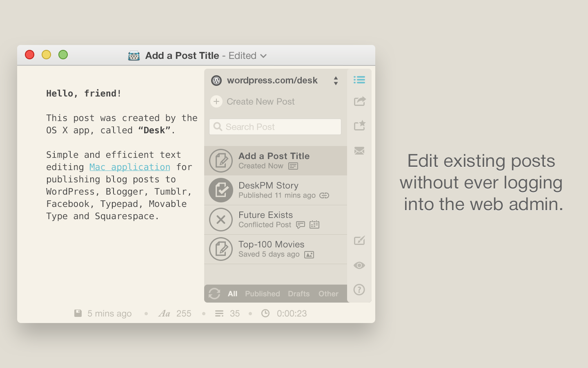This screenshot has height=368, width=588.
Task: Click the edit pencil sidebar icon
Action: click(x=359, y=240)
